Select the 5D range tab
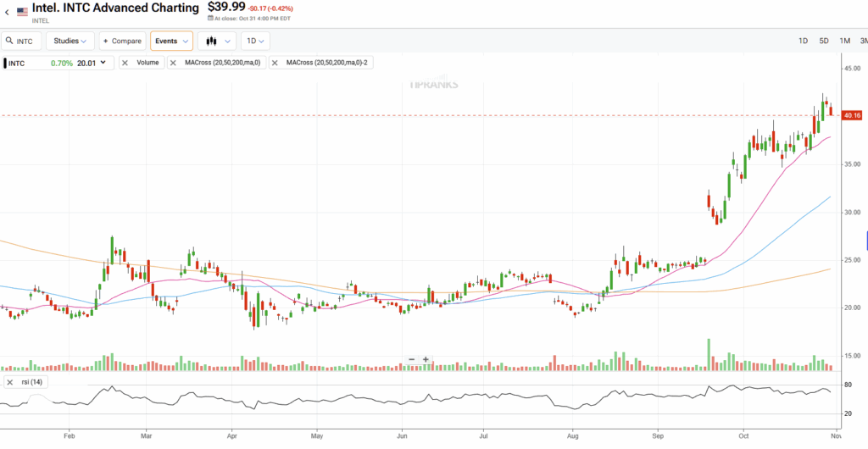The height and width of the screenshot is (449, 868). click(823, 41)
